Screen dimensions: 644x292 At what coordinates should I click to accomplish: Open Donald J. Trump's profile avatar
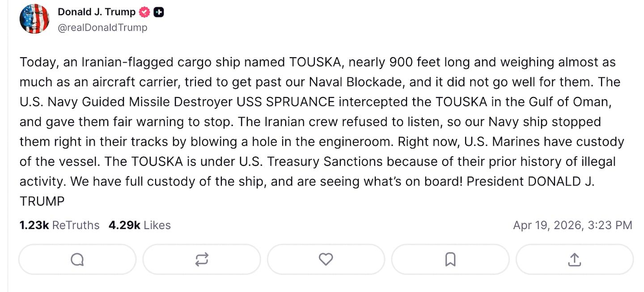(x=34, y=19)
